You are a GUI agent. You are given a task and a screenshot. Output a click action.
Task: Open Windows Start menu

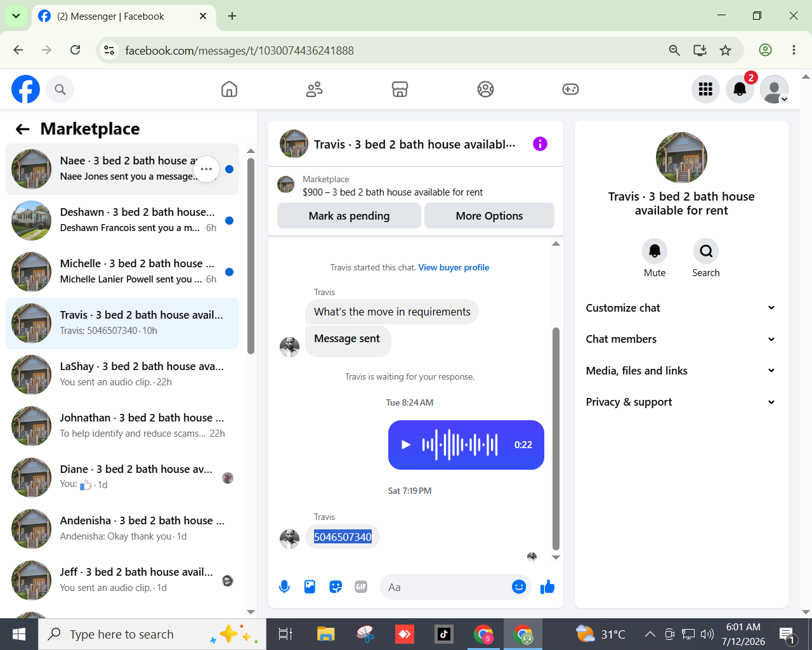[x=19, y=634]
